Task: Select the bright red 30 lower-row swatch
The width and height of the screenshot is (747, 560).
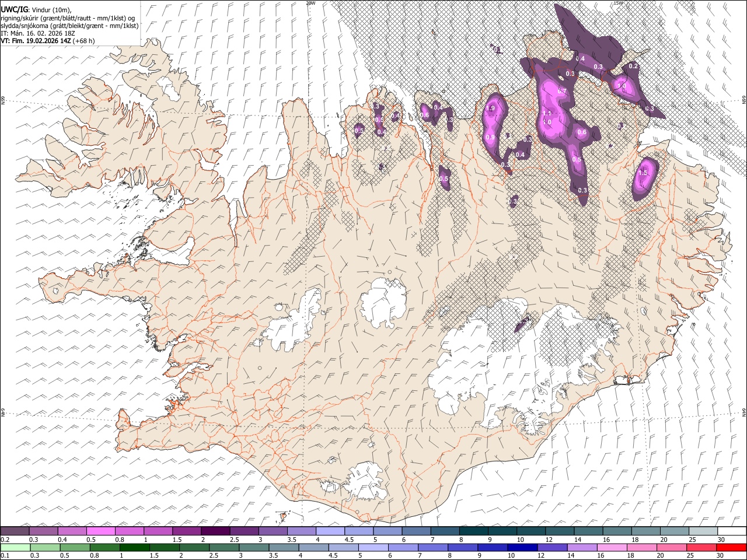Action: click(732, 547)
